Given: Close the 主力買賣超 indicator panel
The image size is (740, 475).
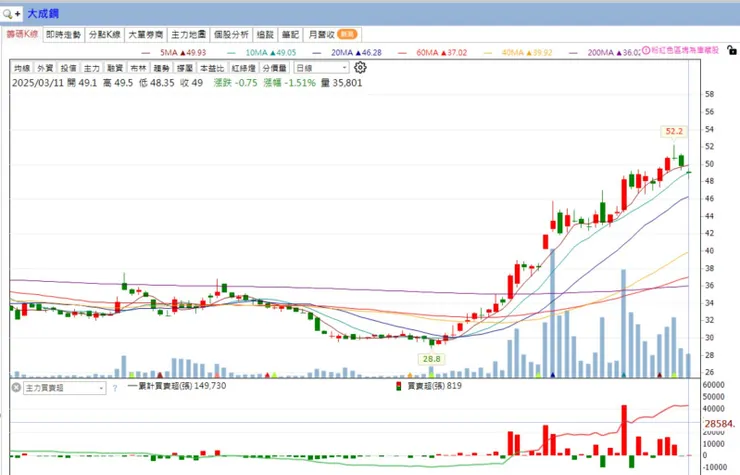Looking at the screenshot, I should [16, 388].
